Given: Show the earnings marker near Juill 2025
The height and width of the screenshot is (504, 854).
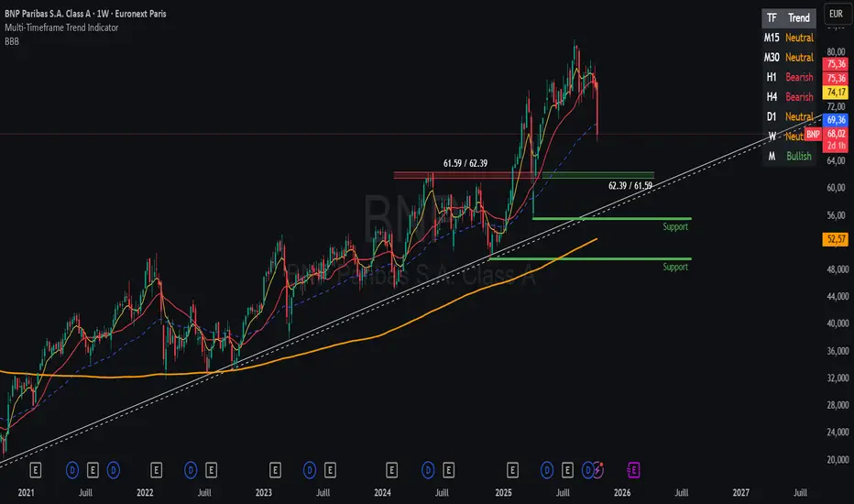Looking at the screenshot, I should tap(567, 470).
